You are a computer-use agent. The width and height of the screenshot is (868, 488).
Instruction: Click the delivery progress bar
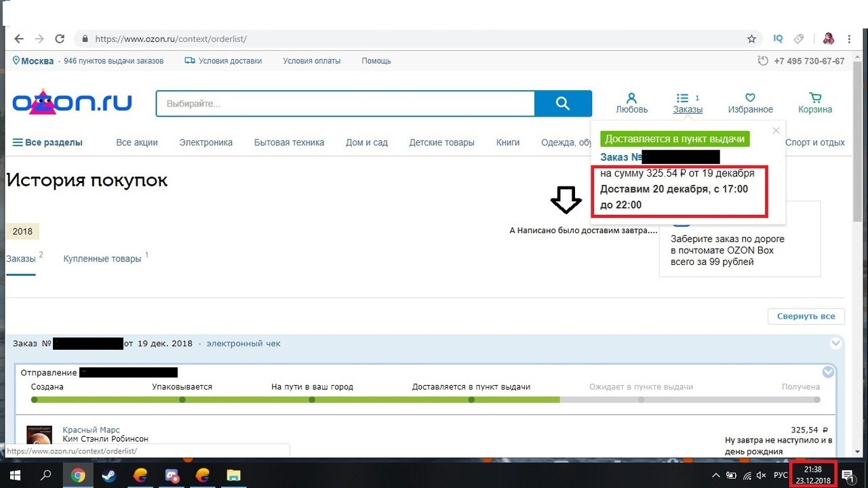pos(425,400)
